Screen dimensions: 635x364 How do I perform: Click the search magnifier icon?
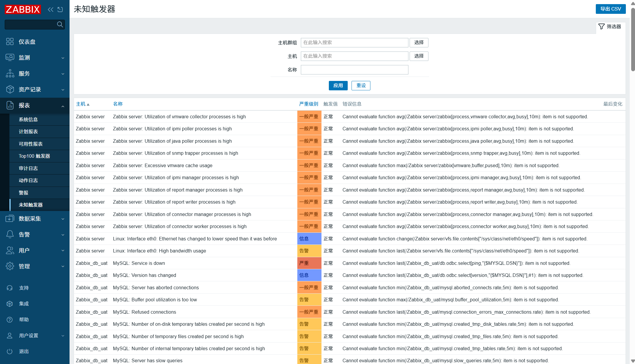pos(60,24)
